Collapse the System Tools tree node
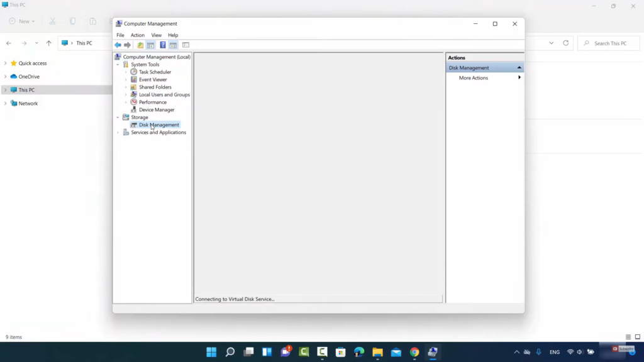This screenshot has height=362, width=644. coord(118,65)
